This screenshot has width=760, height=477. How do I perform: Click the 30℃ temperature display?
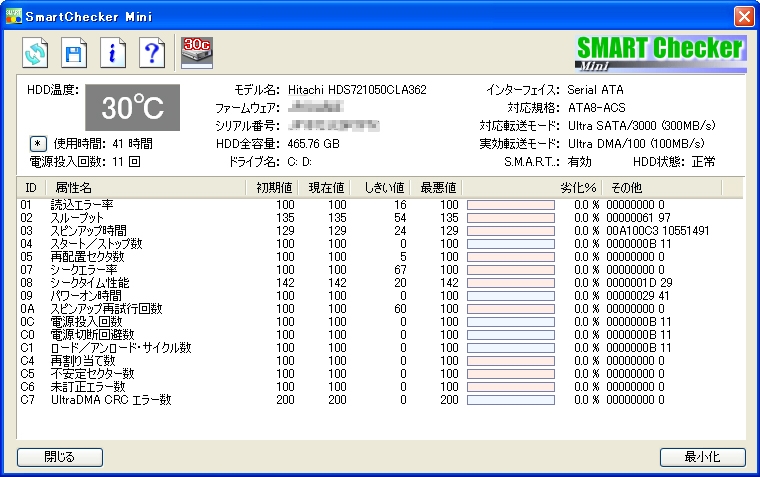(132, 108)
